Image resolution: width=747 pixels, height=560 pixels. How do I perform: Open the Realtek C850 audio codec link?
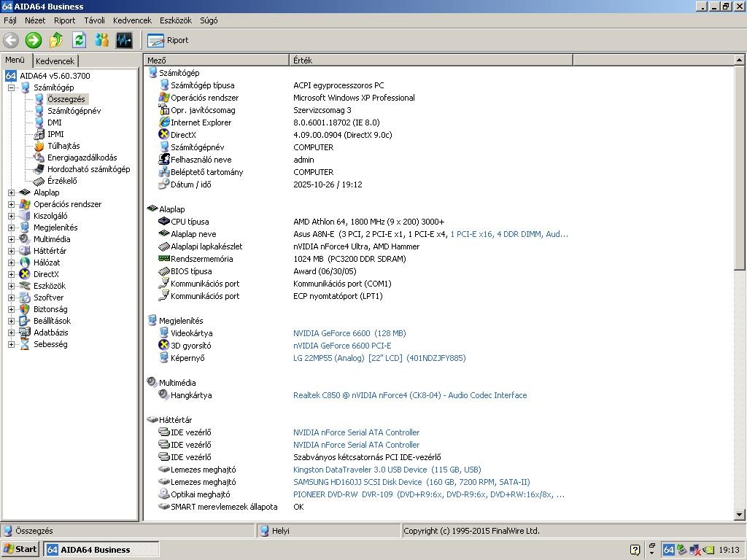[x=410, y=395]
